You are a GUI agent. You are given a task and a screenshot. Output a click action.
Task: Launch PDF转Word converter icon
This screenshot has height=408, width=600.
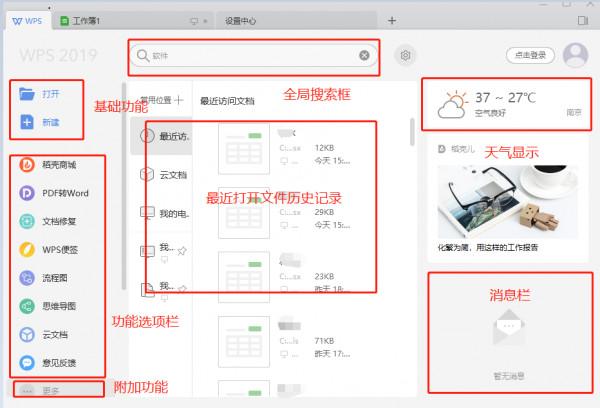27,193
